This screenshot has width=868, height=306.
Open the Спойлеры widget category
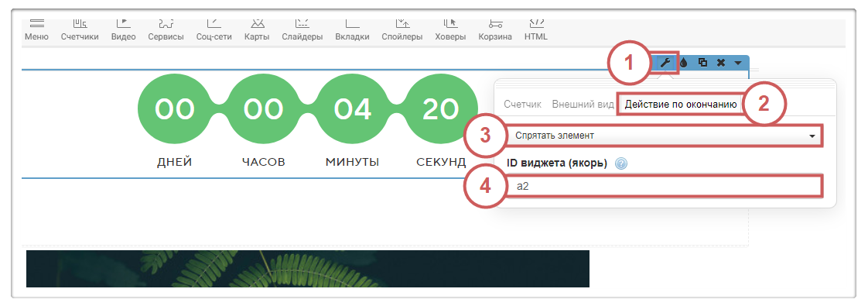[x=402, y=31]
